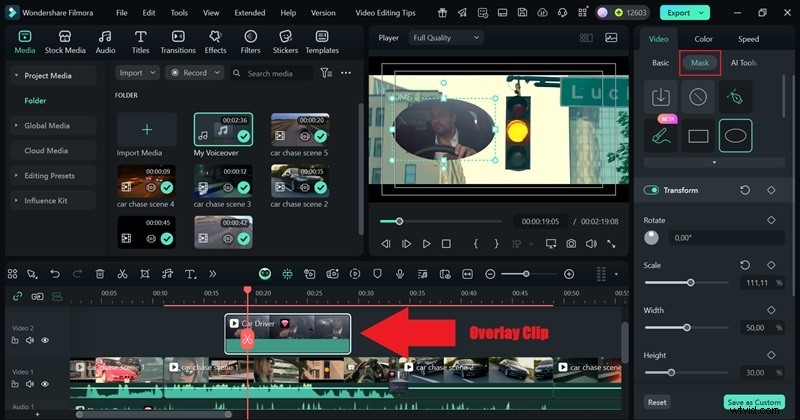The width and height of the screenshot is (800, 420).
Task: Select Folder in media tree
Action: 35,101
